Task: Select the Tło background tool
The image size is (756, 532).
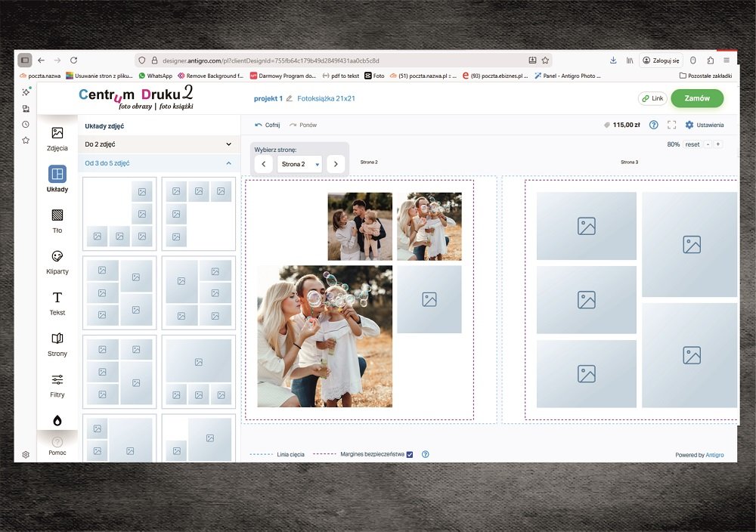Action: pos(57,221)
